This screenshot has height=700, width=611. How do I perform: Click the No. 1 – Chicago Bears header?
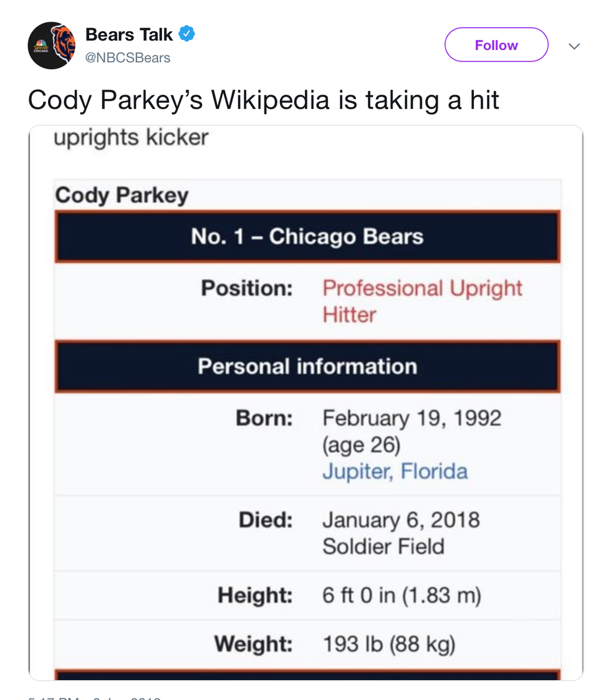pyautogui.click(x=307, y=237)
